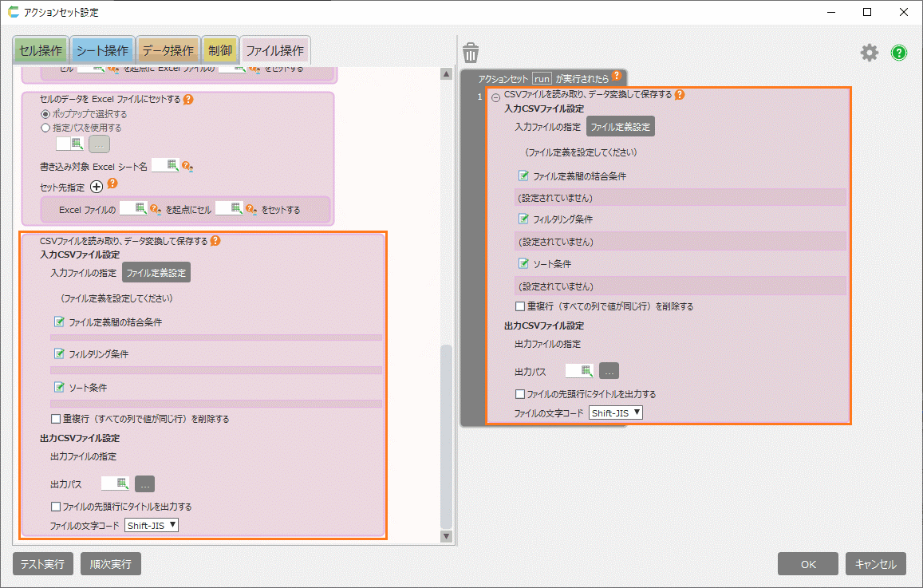Edit sort condition icon in right panel
The width and height of the screenshot is (923, 588).
(524, 264)
